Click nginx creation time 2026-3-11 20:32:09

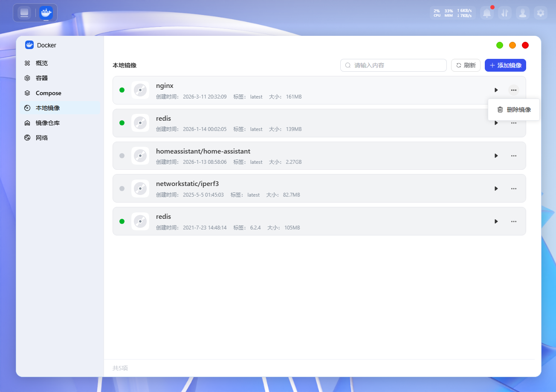click(x=205, y=97)
